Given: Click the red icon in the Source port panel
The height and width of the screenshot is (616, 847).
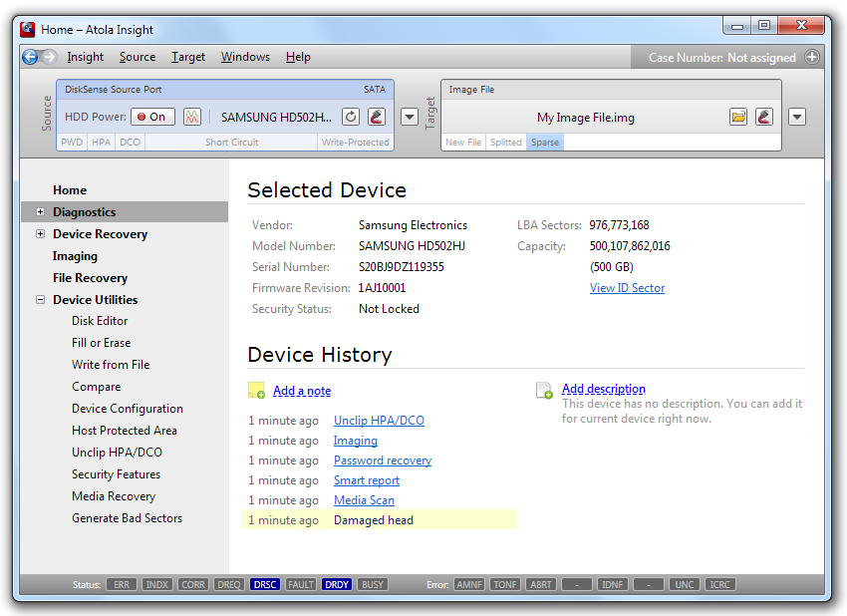Looking at the screenshot, I should tap(377, 117).
